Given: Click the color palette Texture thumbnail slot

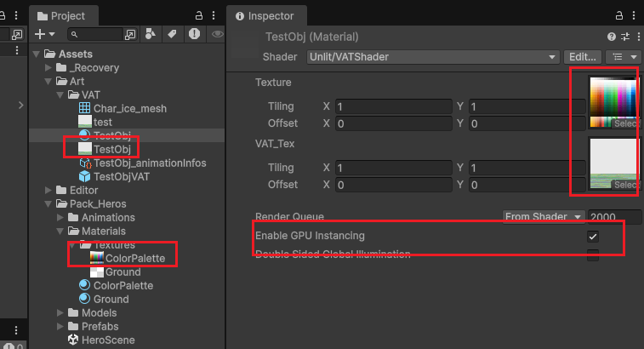Looking at the screenshot, I should tap(612, 98).
